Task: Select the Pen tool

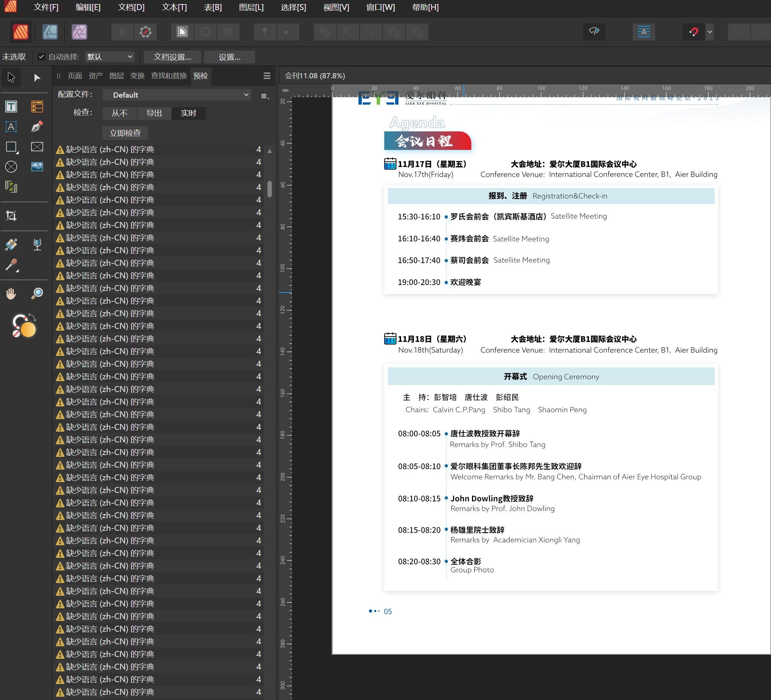Action: click(37, 127)
